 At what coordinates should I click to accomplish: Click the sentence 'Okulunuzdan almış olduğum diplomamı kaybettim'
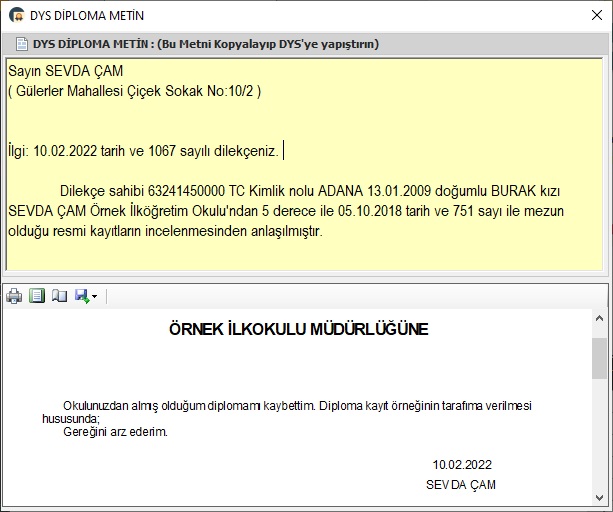pyautogui.click(x=189, y=406)
